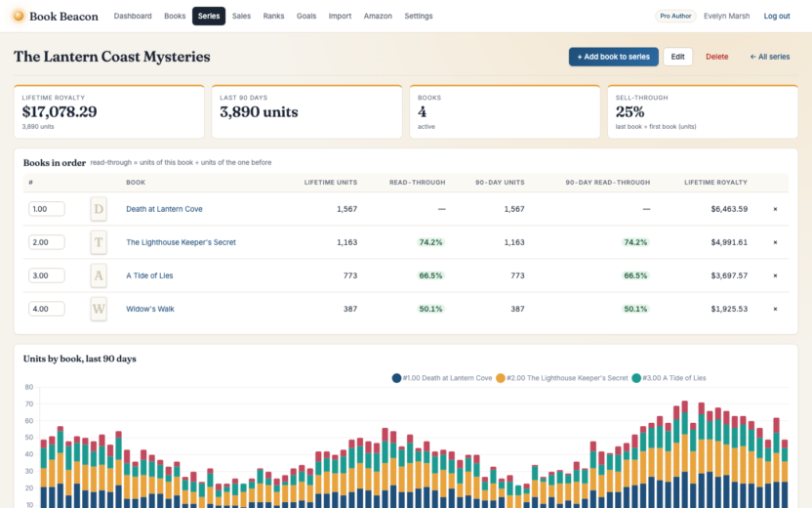The width and height of the screenshot is (812, 508).
Task: Click the Units by book chart title
Action: [x=80, y=359]
